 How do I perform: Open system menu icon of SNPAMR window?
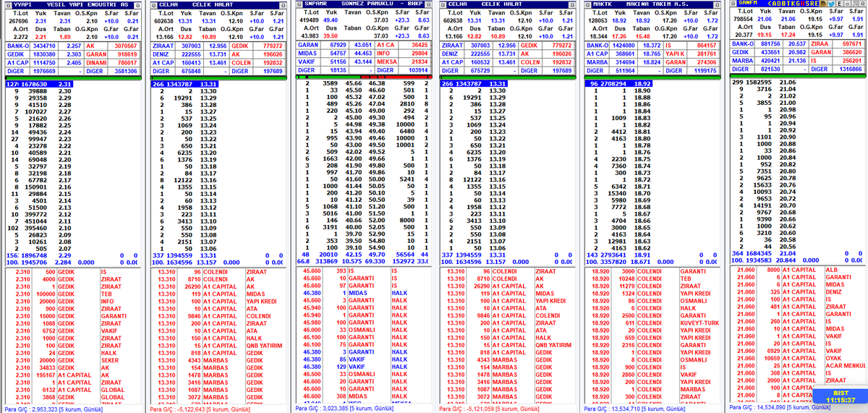point(298,4)
